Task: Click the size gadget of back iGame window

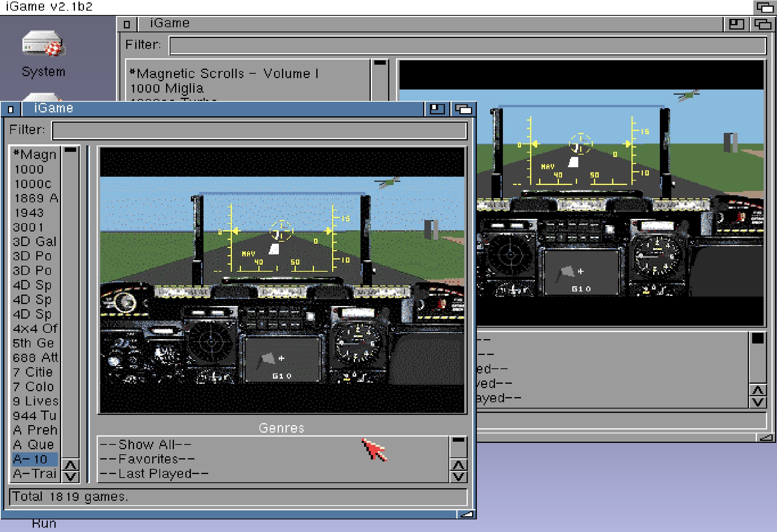Action: tap(766, 437)
